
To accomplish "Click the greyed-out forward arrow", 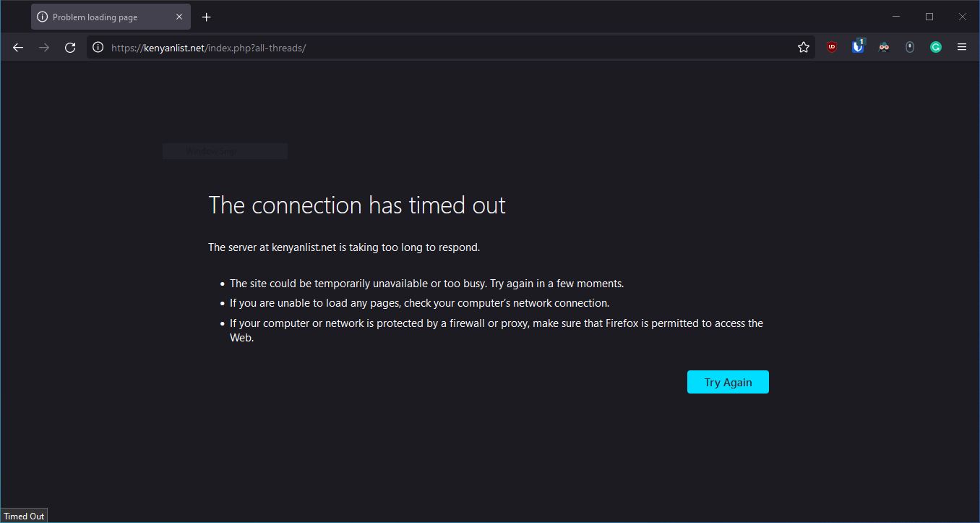I will coord(44,48).
